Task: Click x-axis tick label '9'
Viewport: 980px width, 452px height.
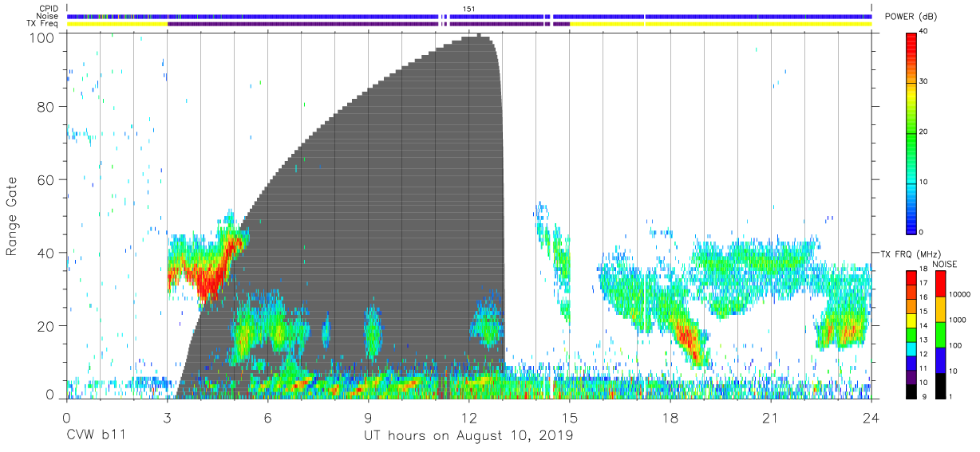Action: (x=368, y=418)
